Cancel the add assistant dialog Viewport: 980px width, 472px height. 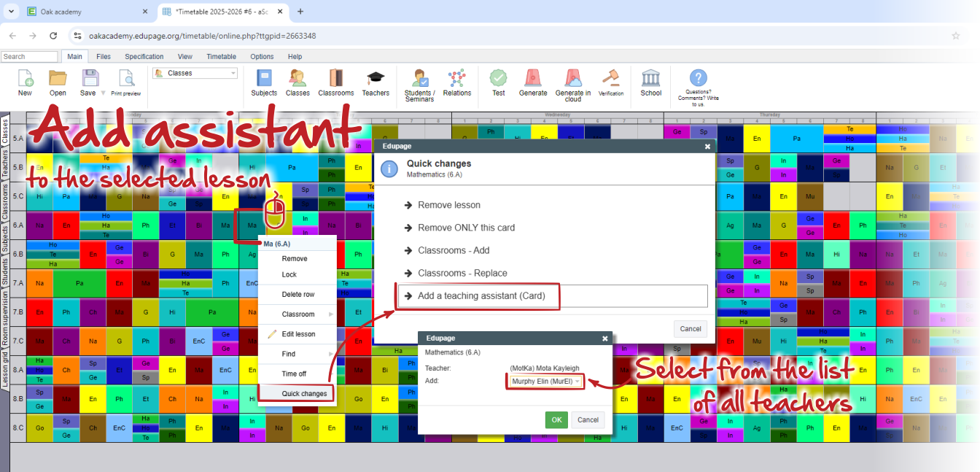pos(588,420)
